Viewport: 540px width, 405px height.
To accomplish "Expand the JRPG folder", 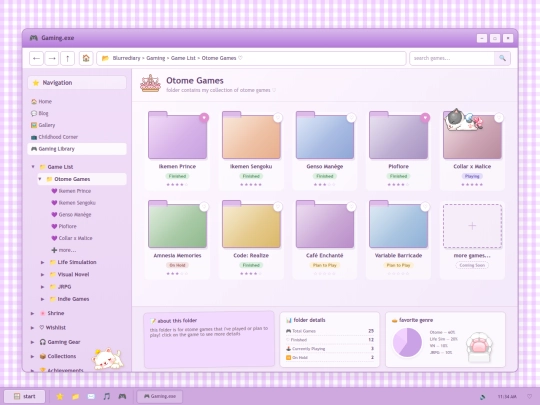I will [42, 287].
